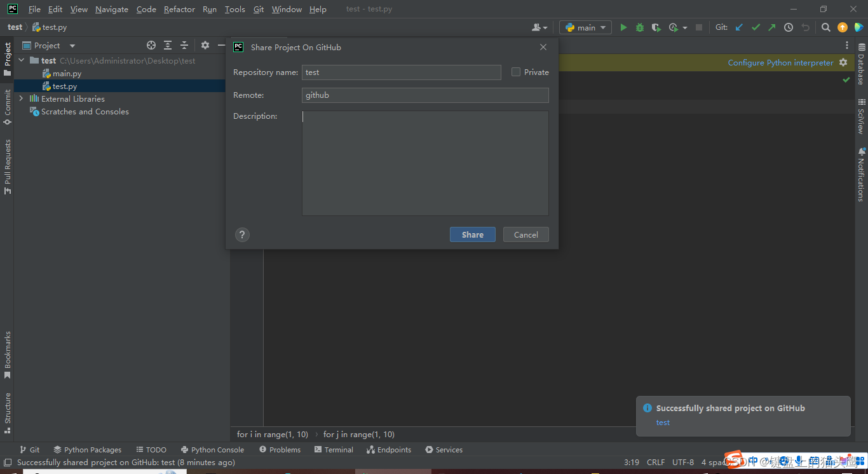The height and width of the screenshot is (474, 868).
Task: Select the test link in the notification popup
Action: [x=663, y=422]
